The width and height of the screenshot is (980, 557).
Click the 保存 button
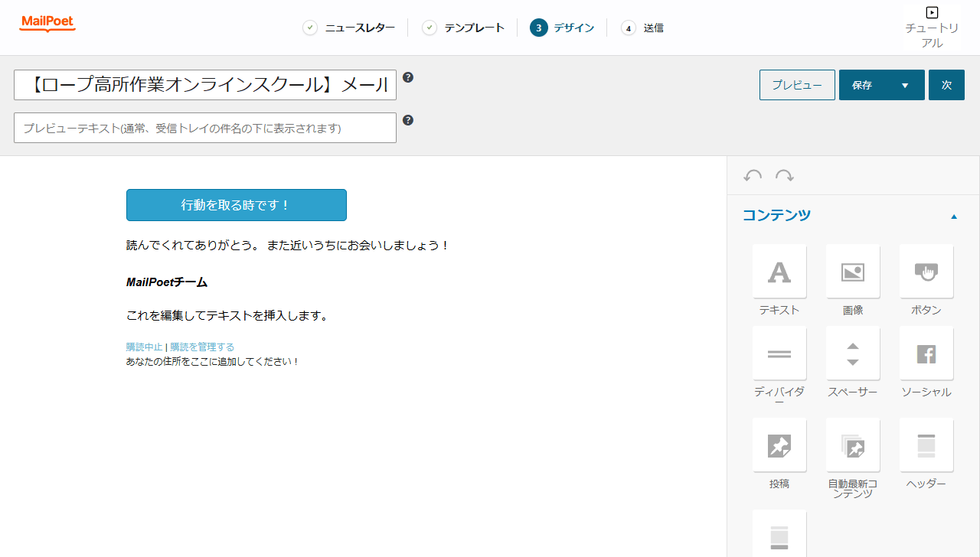[863, 85]
